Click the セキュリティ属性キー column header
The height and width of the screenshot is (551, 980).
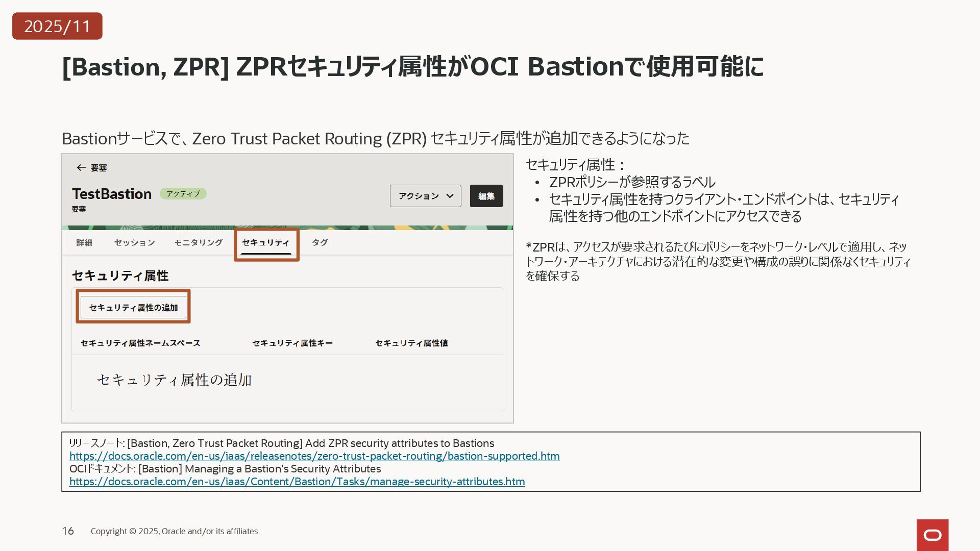point(292,343)
